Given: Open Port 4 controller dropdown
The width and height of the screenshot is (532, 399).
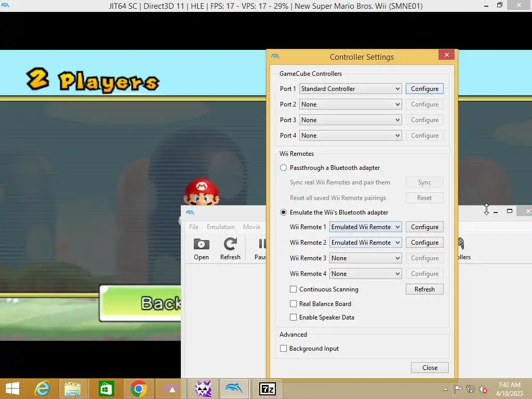Looking at the screenshot, I should 351,136.
